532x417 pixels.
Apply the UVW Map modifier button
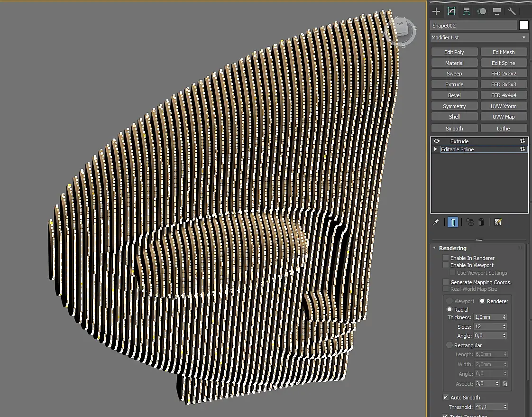tap(504, 117)
